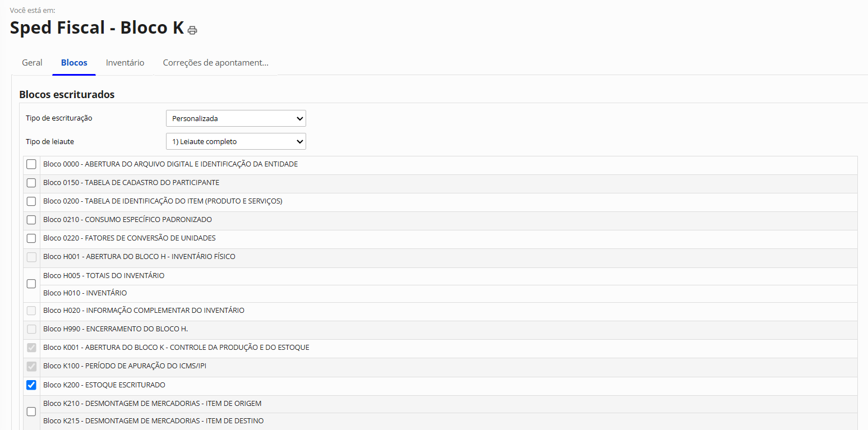
Task: Uncheck the Bloco K200 estoque escriturado box
Action: 31,385
